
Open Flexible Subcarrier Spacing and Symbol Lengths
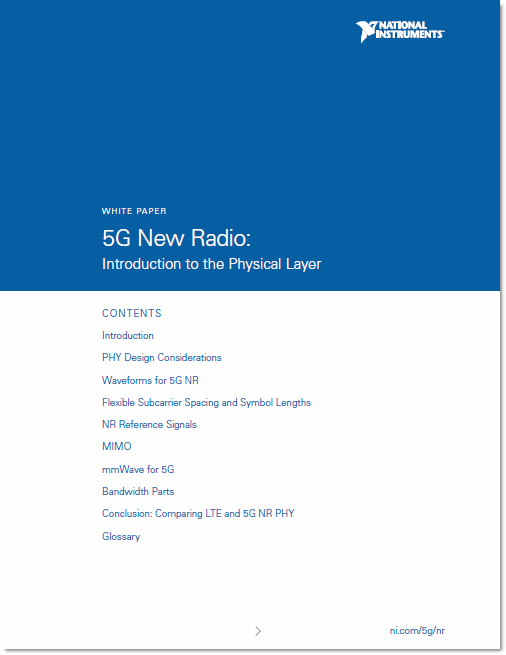point(206,403)
